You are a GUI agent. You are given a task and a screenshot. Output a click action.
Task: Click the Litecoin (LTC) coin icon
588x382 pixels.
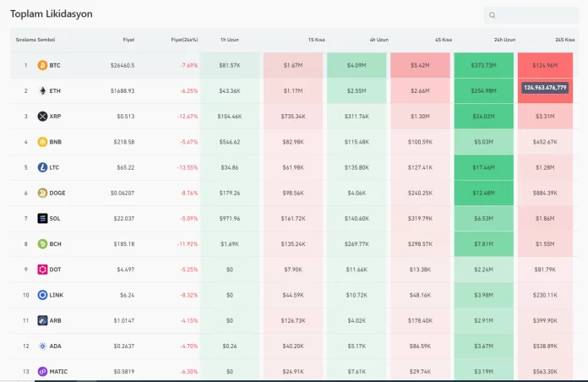42,167
